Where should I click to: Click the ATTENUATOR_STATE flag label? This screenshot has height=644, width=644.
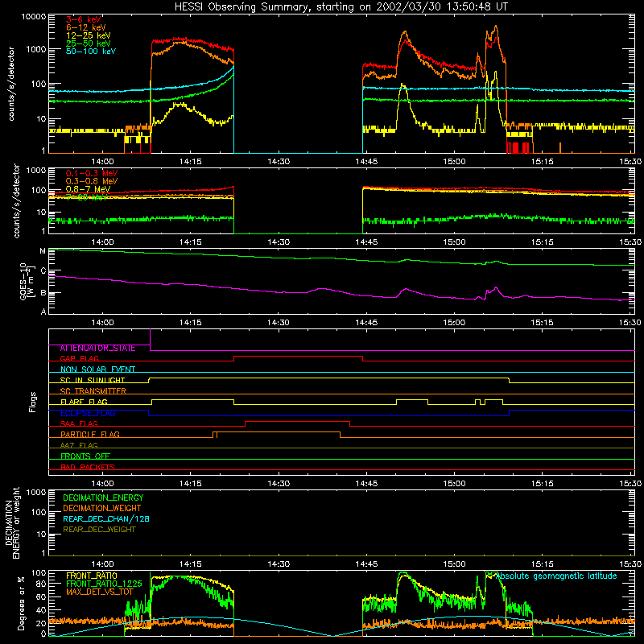click(97, 348)
